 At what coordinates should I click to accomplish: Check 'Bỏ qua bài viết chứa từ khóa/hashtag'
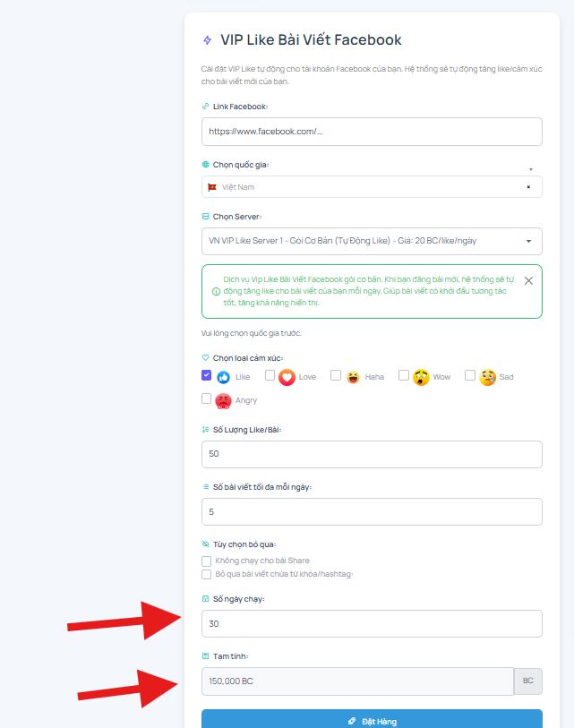tap(206, 574)
